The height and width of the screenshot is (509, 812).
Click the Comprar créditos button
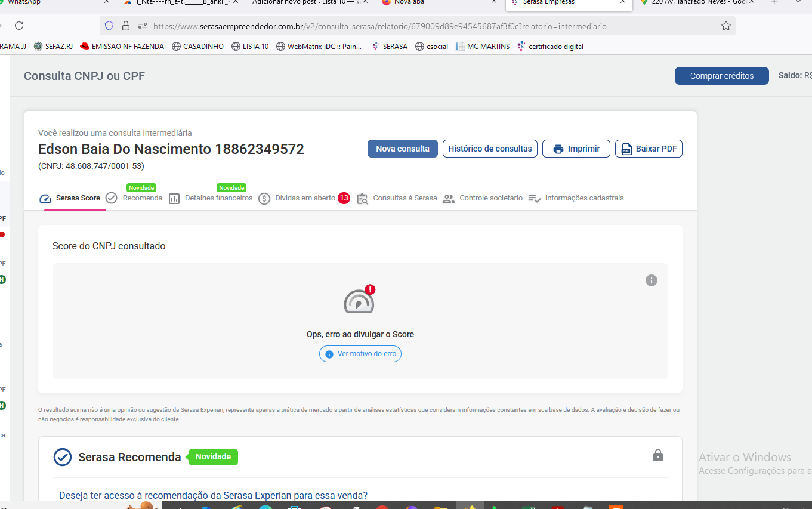(x=722, y=76)
